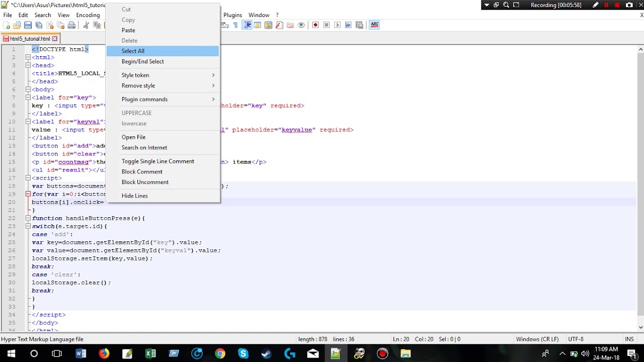Choose Open File from context menu
Image resolution: width=644 pixels, height=362 pixels.
pos(163,137)
